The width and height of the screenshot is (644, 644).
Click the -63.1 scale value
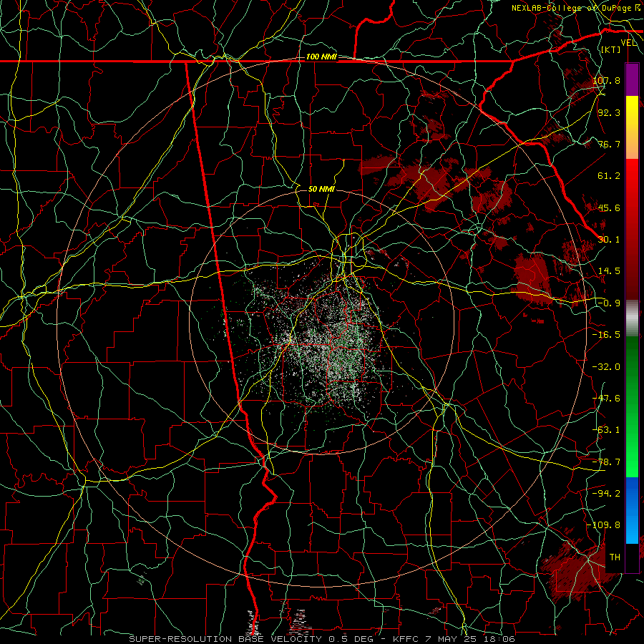(x=606, y=430)
